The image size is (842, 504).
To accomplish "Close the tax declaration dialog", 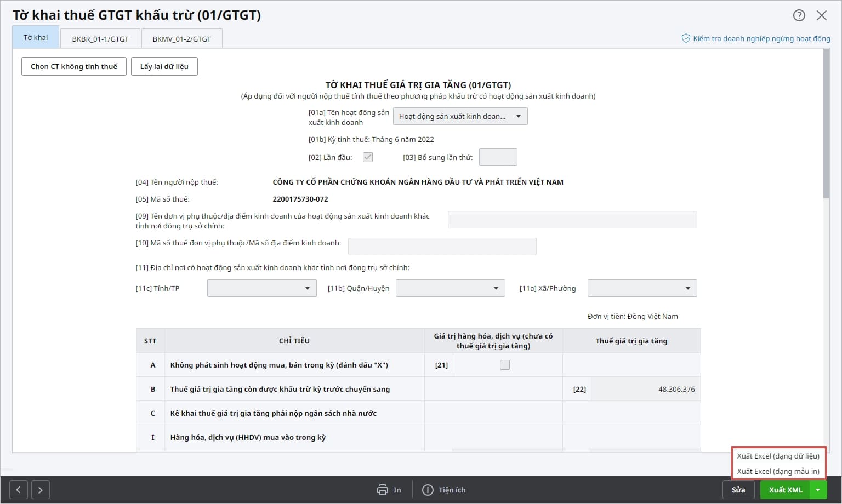I will (822, 15).
